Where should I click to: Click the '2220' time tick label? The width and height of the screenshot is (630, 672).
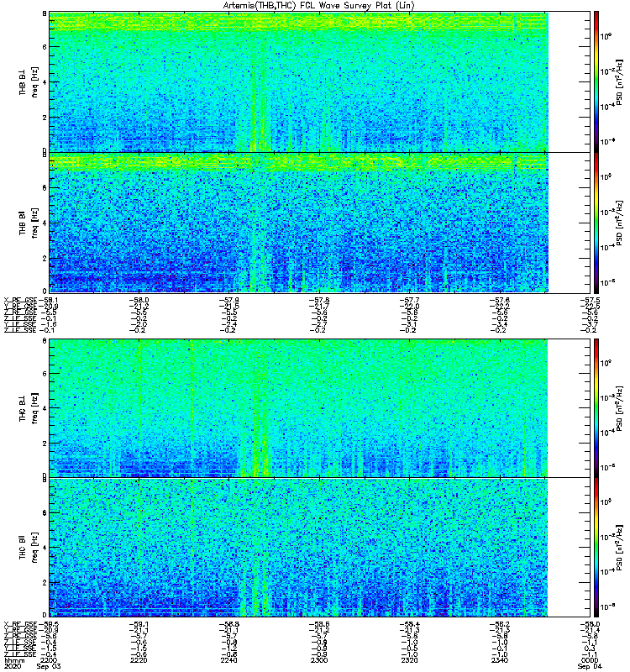tap(139, 660)
